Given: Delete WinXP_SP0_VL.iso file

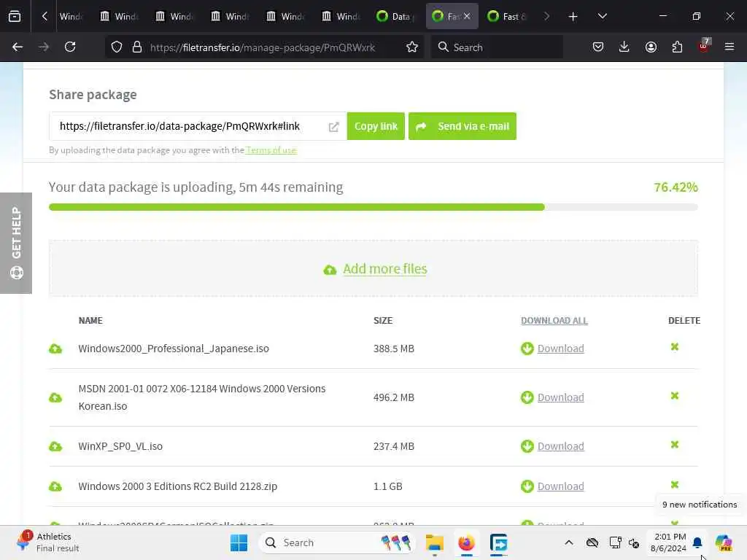Looking at the screenshot, I should pyautogui.click(x=675, y=445).
